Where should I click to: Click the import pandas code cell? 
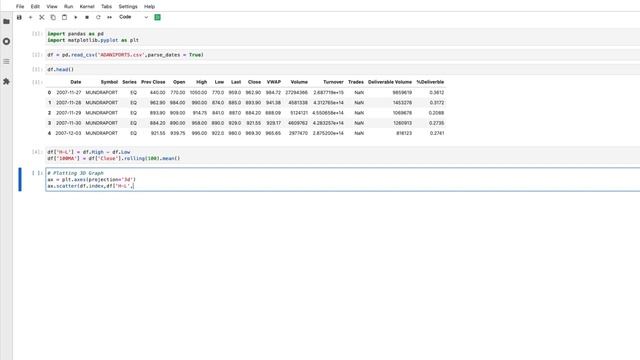point(342,37)
